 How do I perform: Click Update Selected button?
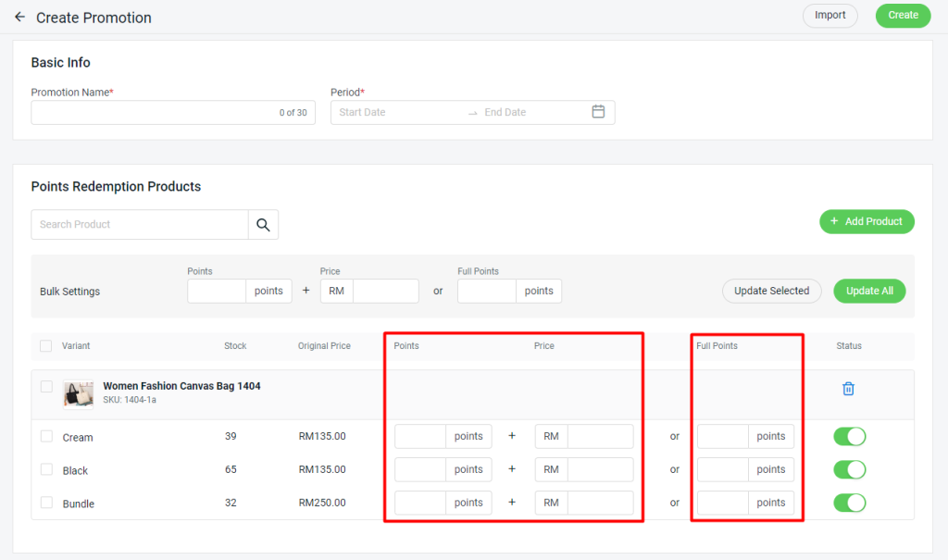tap(771, 291)
